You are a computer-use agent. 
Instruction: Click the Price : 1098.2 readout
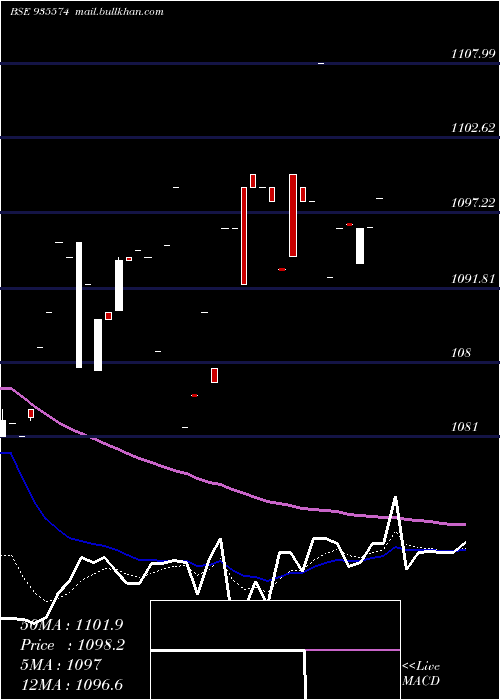(72, 645)
